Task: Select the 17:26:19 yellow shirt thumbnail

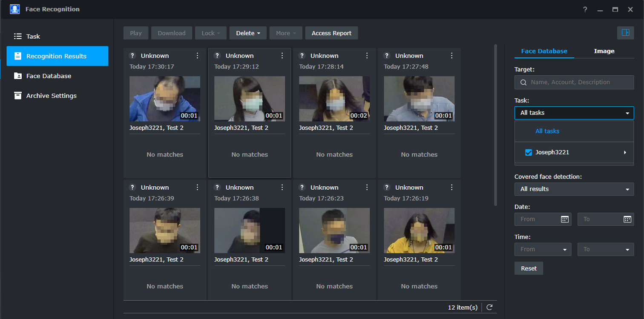Action: coord(419,231)
